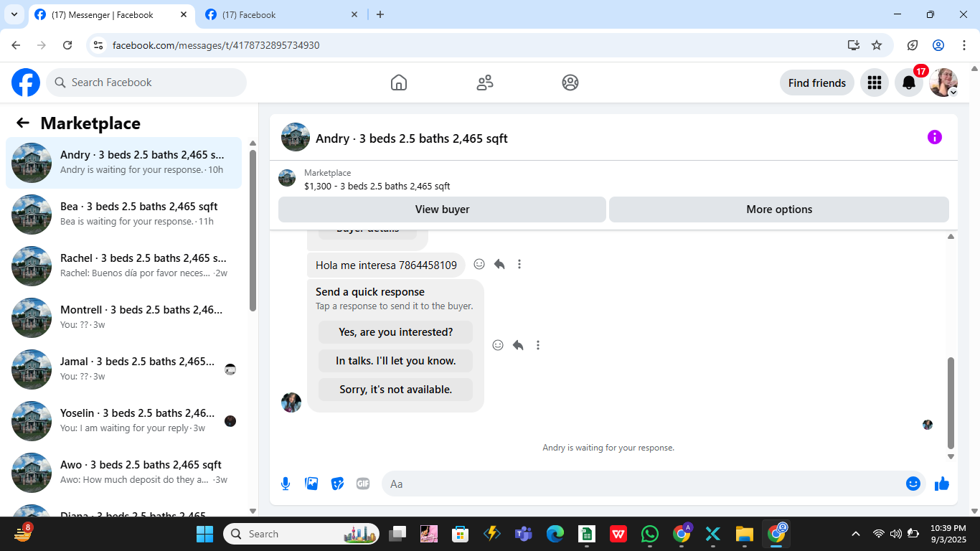Send a thumbs-up like

click(942, 484)
